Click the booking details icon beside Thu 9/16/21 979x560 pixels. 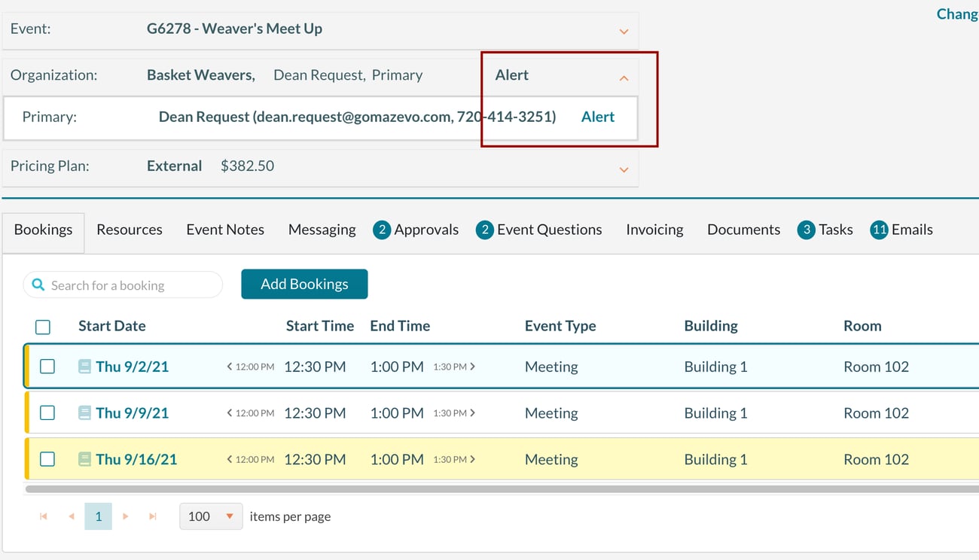click(x=84, y=458)
